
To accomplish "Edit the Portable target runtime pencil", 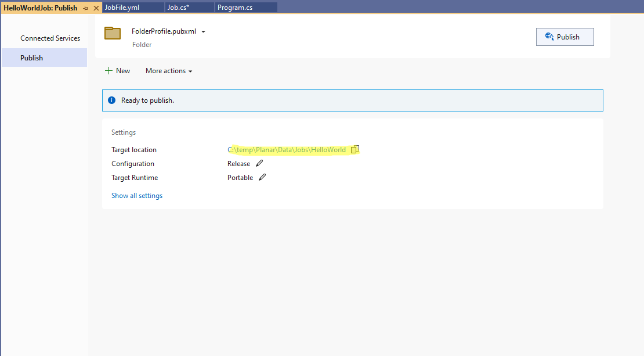I will [262, 177].
